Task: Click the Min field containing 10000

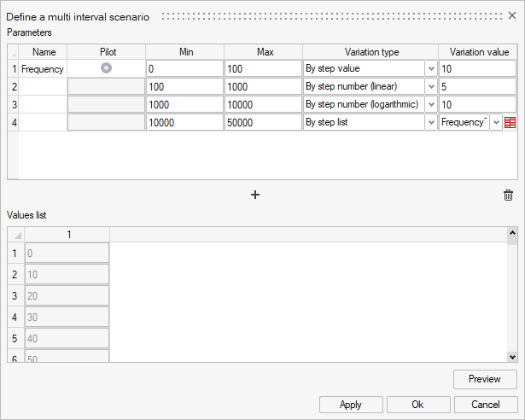Action: (184, 123)
